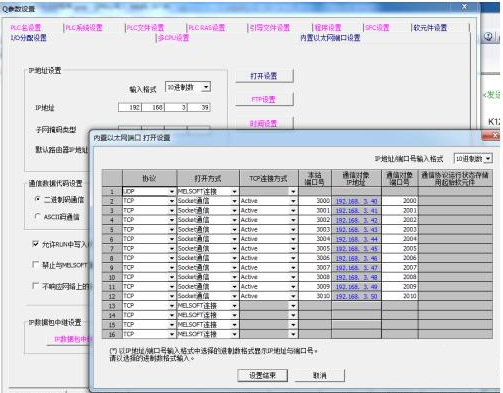The width and height of the screenshot is (503, 393).
Task: Enable the disable direct MELSOFT connection checkbox
Action: 35,265
